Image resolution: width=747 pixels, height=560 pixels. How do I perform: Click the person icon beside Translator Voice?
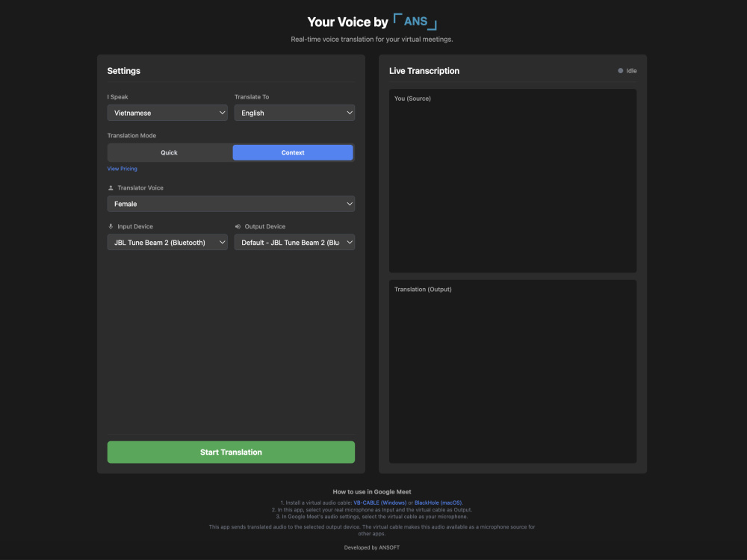[x=111, y=187]
